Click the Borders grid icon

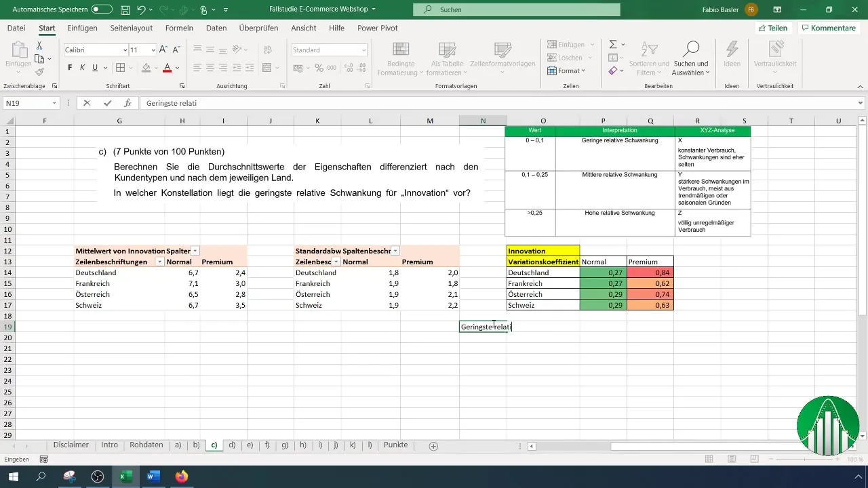120,68
